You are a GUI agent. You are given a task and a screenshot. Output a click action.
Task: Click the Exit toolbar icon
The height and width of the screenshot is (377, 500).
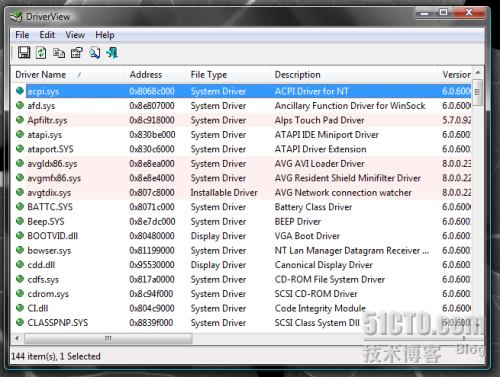[x=112, y=53]
